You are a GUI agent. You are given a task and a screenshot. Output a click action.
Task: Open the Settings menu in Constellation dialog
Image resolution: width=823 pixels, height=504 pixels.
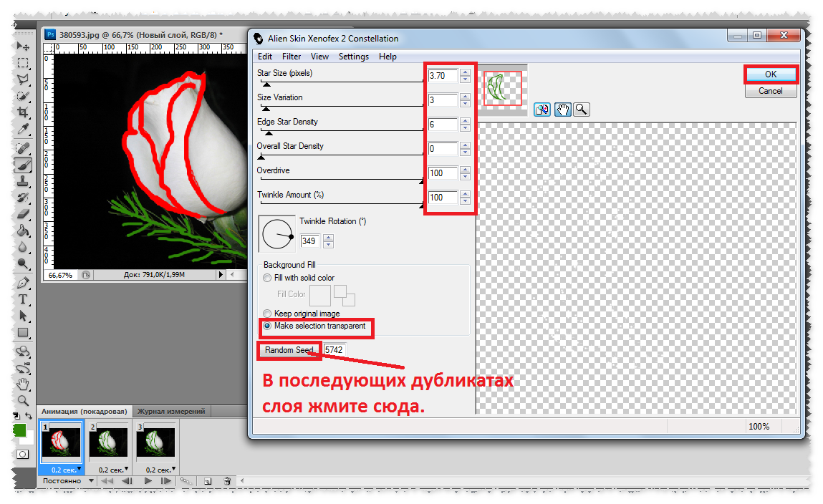[x=353, y=57]
